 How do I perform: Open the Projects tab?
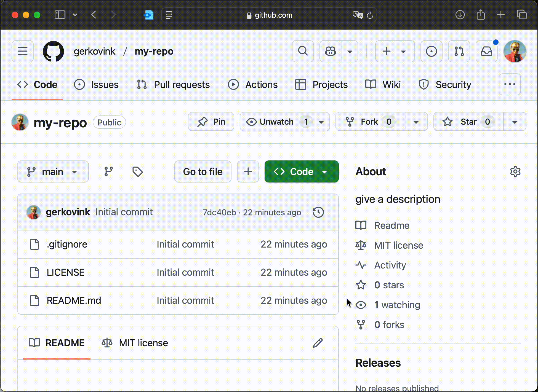(321, 85)
